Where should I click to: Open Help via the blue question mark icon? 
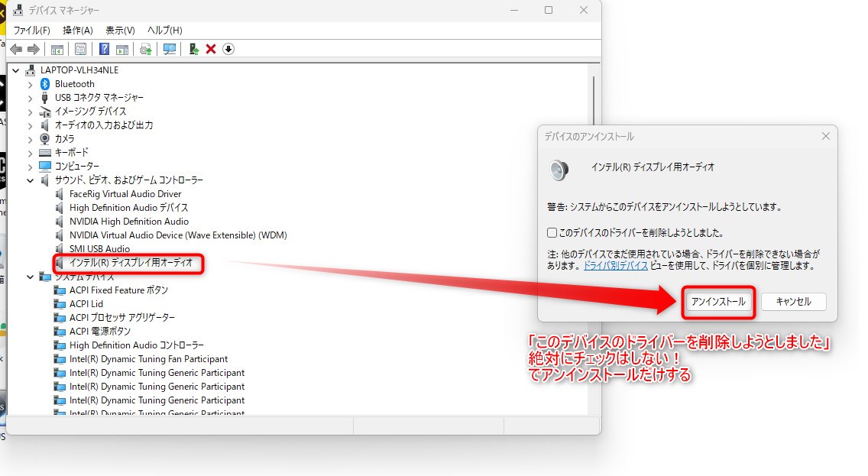tap(105, 48)
